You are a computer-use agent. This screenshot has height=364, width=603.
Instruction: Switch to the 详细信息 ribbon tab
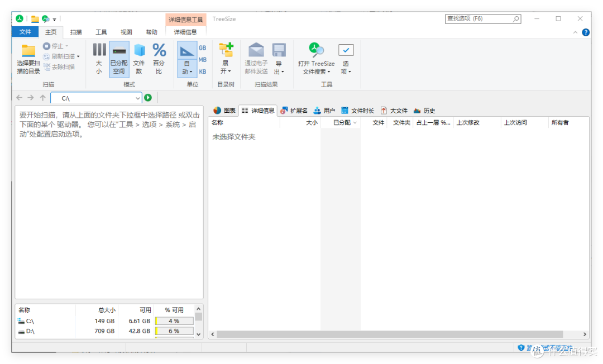(185, 32)
